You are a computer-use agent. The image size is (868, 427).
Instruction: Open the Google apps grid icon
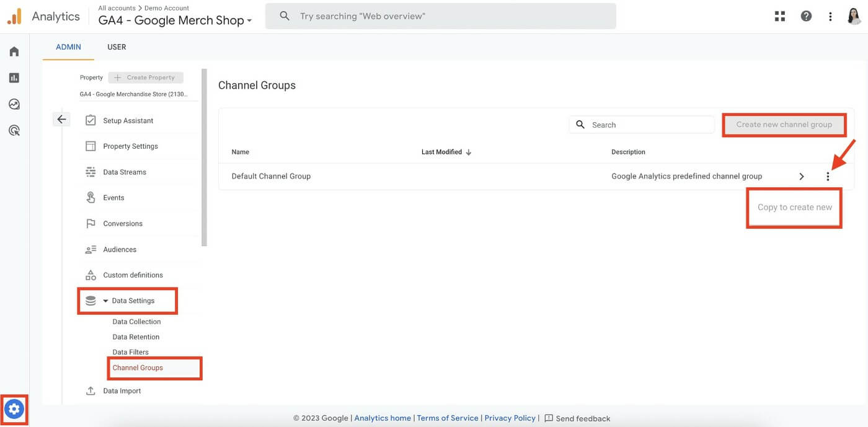[779, 15]
